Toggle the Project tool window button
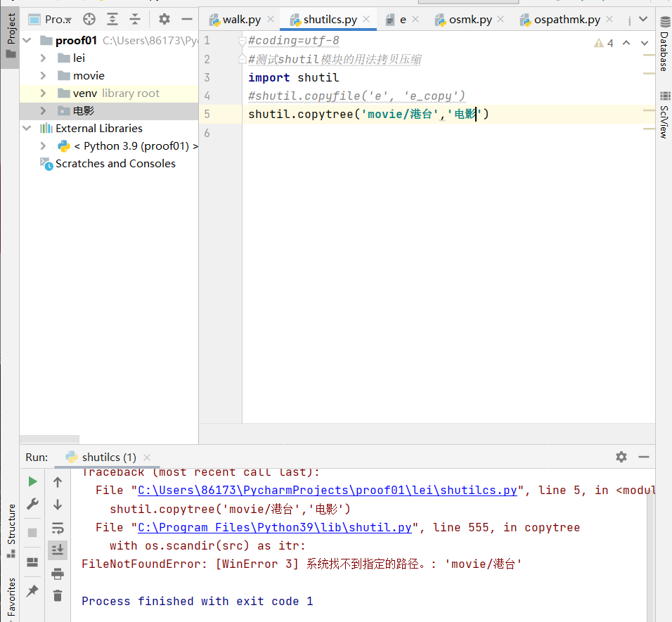 pyautogui.click(x=11, y=36)
